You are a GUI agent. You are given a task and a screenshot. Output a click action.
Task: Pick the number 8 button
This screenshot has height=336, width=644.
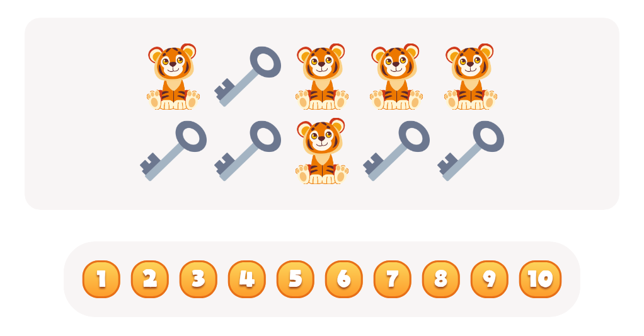click(440, 279)
